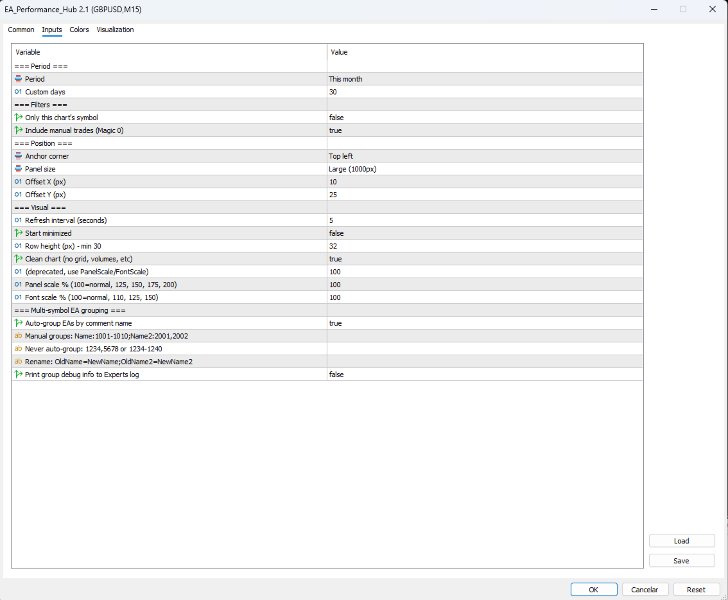
Task: Click the 'Panel size' label
Action: pos(40,169)
